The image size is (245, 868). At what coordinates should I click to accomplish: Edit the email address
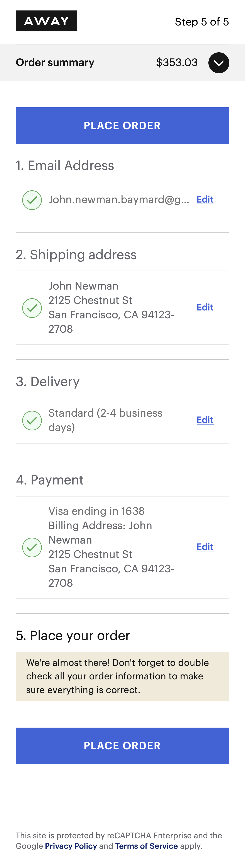point(205,199)
